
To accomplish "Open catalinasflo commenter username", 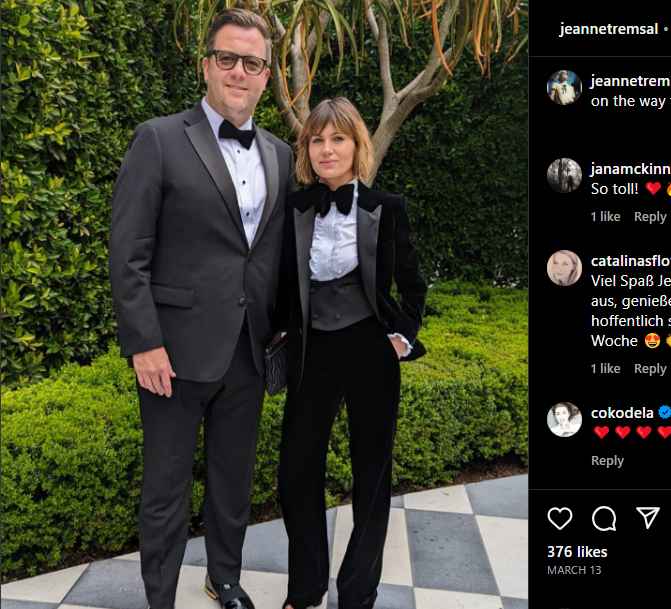I will [x=630, y=261].
